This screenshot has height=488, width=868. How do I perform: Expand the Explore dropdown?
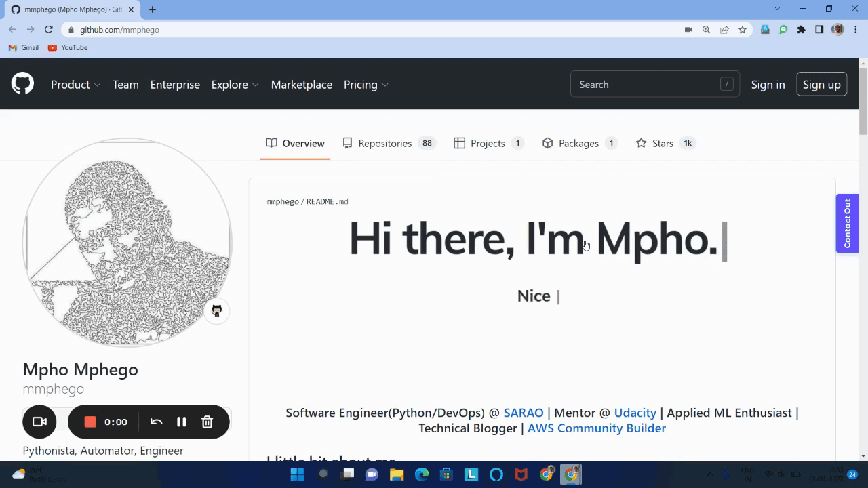pyautogui.click(x=235, y=85)
